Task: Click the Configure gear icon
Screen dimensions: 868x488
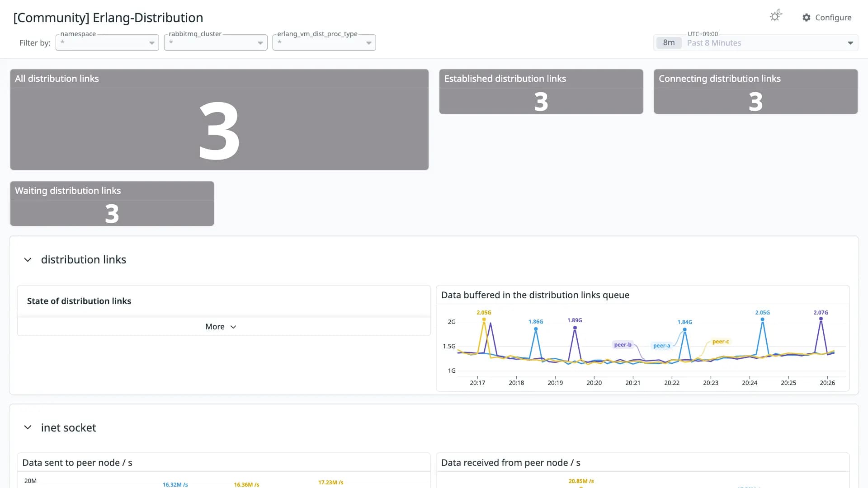Action: pos(807,18)
